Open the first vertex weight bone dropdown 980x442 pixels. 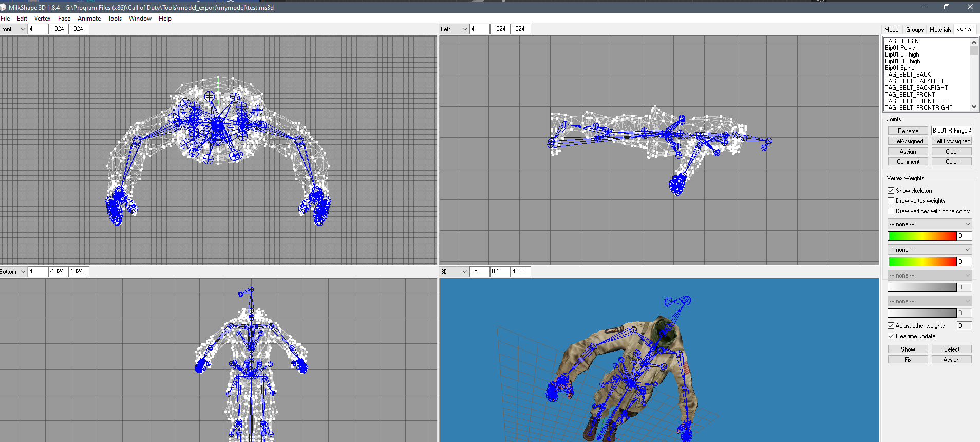coord(930,224)
